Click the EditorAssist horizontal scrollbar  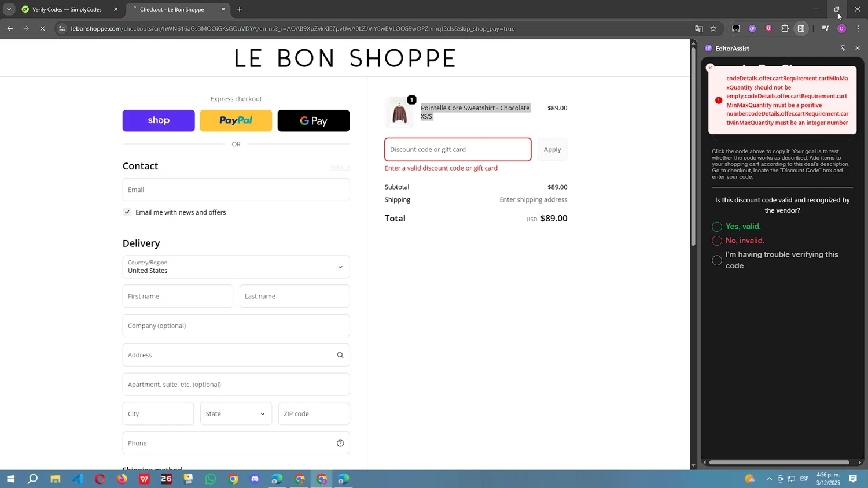tap(779, 462)
